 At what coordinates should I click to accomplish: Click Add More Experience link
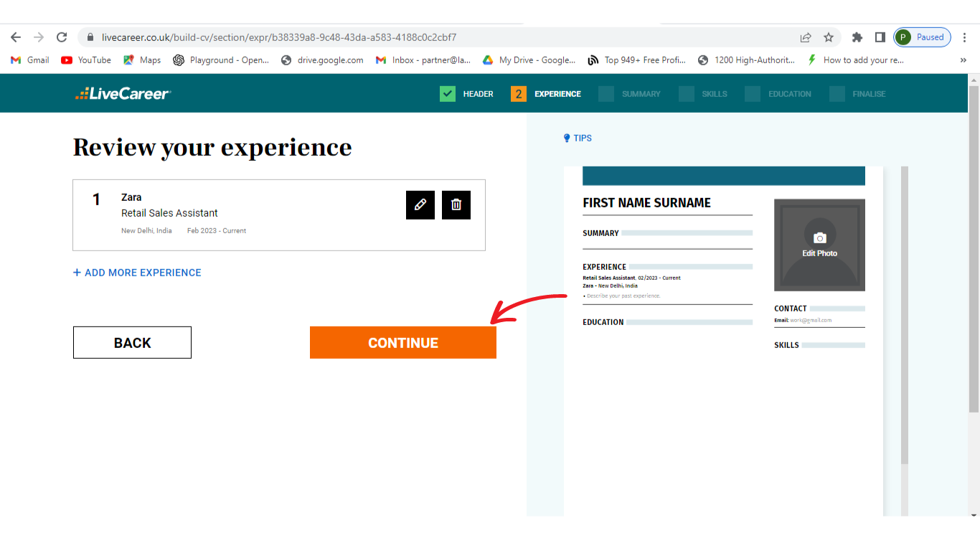137,273
